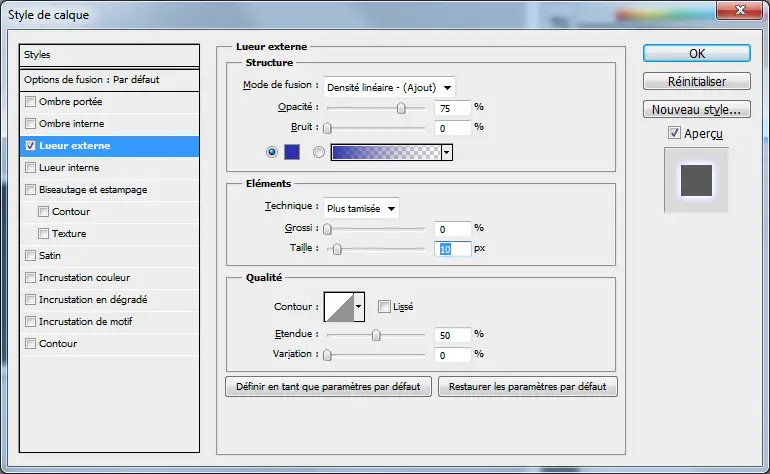Image resolution: width=770 pixels, height=474 pixels.
Task: Select the gradient radio button
Action: point(319,152)
